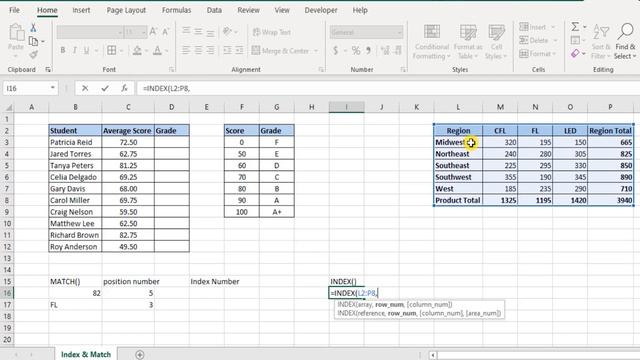Click Increase Font Size icon
This screenshot has height=360, width=640.
click(153, 31)
